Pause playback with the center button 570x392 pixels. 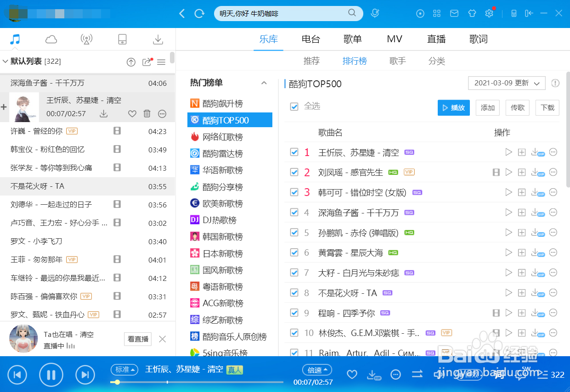pos(51,375)
